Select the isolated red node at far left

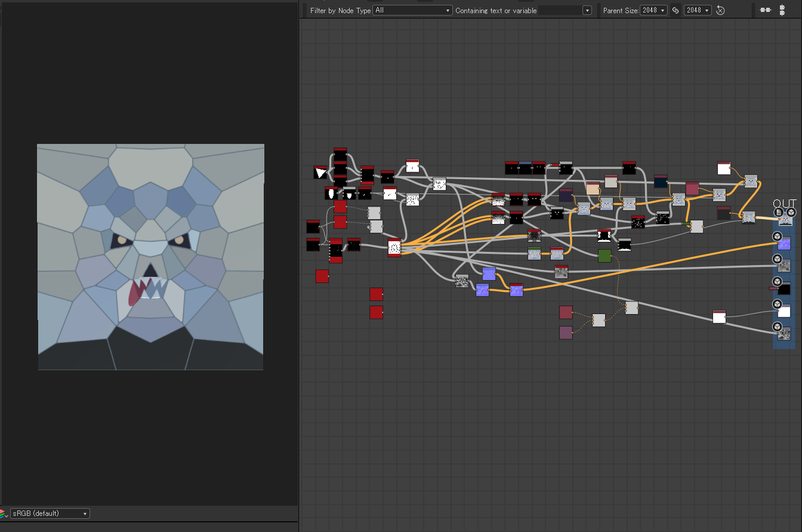point(322,276)
